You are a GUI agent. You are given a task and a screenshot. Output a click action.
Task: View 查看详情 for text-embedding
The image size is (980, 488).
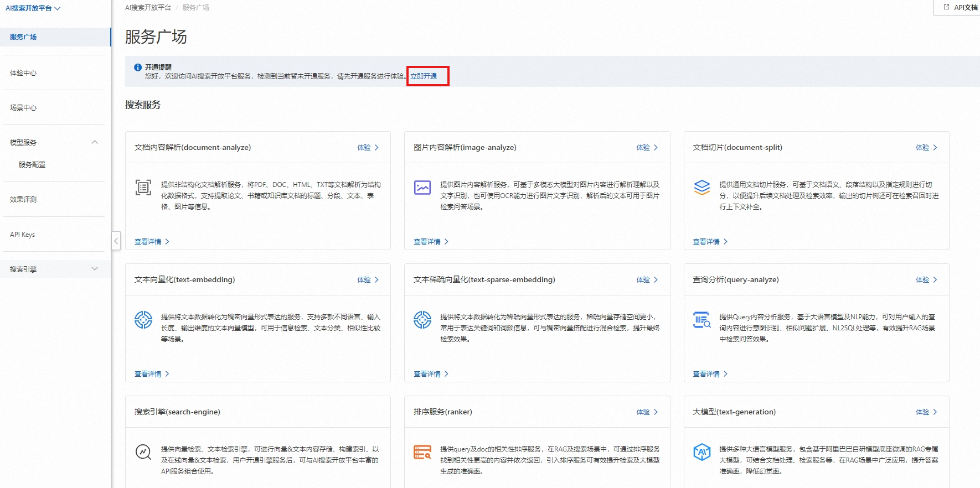tap(152, 374)
